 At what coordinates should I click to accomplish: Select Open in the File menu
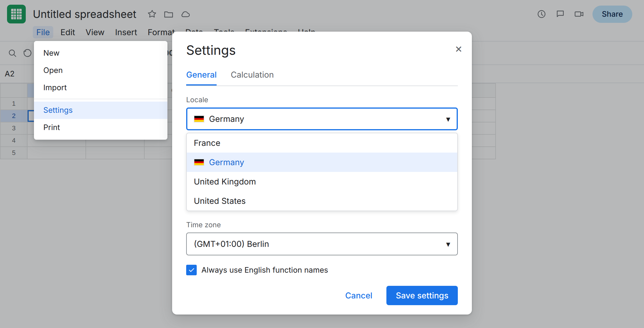(x=101, y=70)
